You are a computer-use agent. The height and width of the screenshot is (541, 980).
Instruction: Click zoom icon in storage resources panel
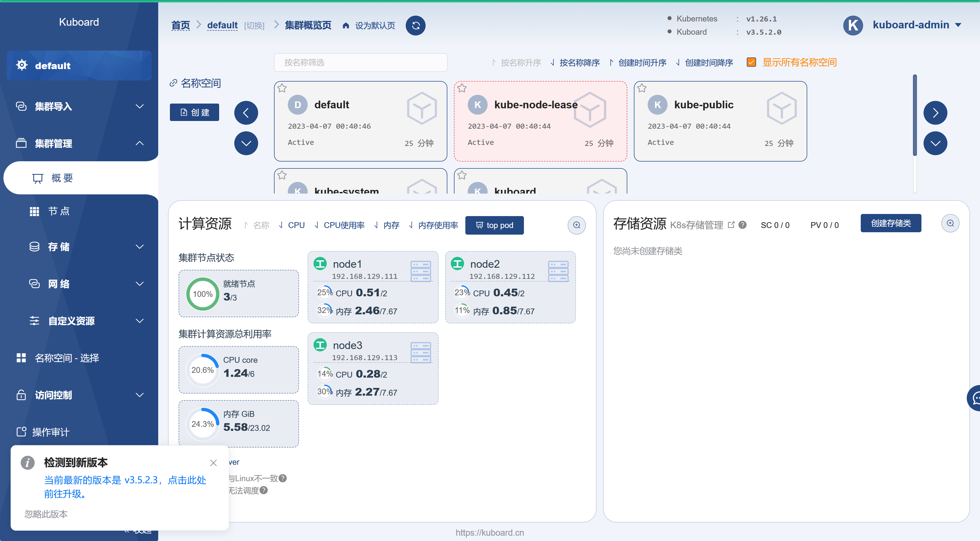pos(950,223)
